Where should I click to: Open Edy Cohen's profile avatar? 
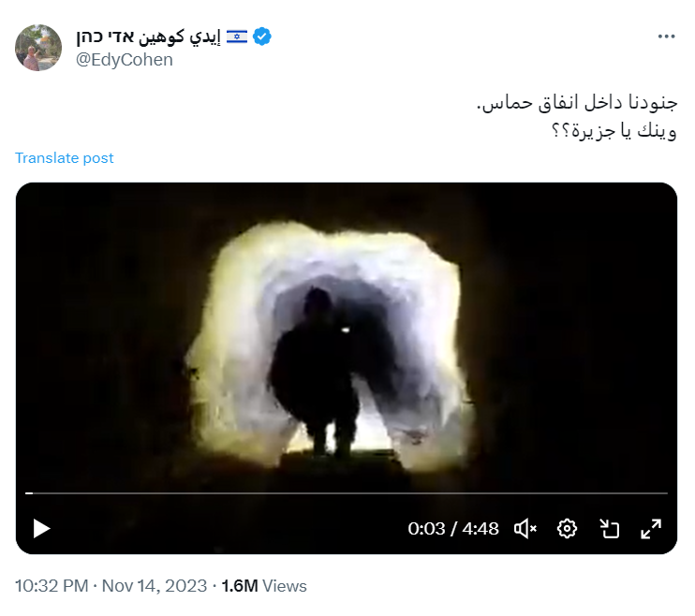[38, 48]
